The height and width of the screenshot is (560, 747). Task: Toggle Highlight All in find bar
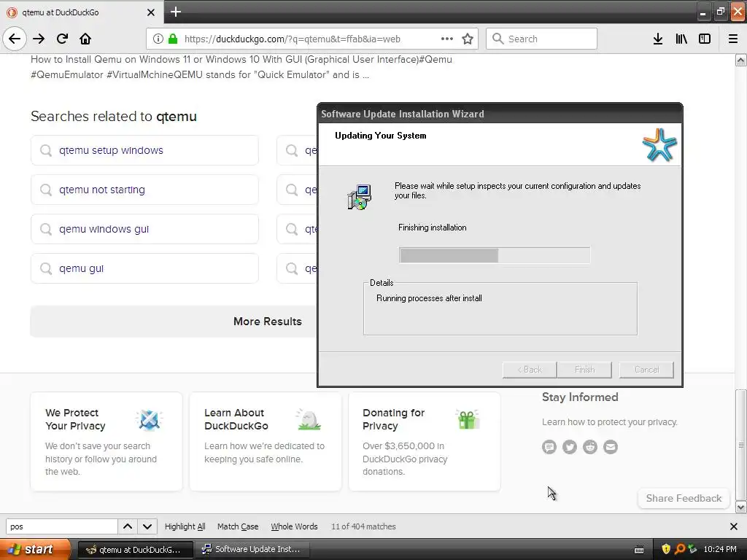tap(185, 526)
